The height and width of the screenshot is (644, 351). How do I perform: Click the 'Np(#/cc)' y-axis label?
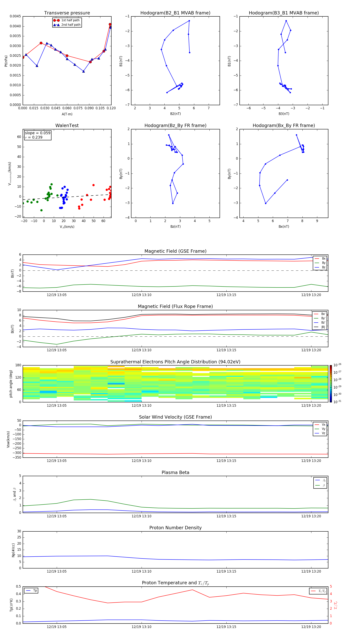[x=13, y=550]
